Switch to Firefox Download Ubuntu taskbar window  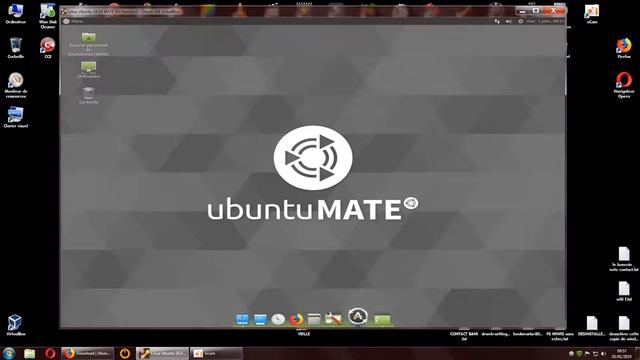pyautogui.click(x=87, y=353)
